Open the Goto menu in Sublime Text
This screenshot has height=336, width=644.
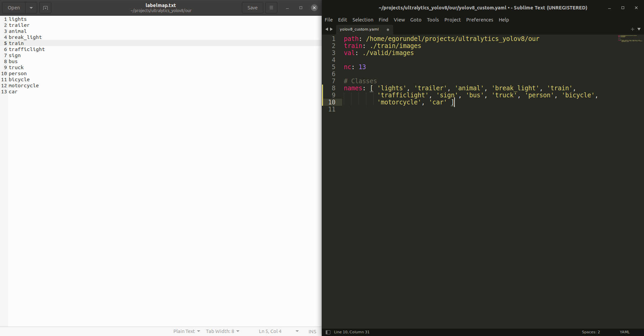[x=416, y=19]
